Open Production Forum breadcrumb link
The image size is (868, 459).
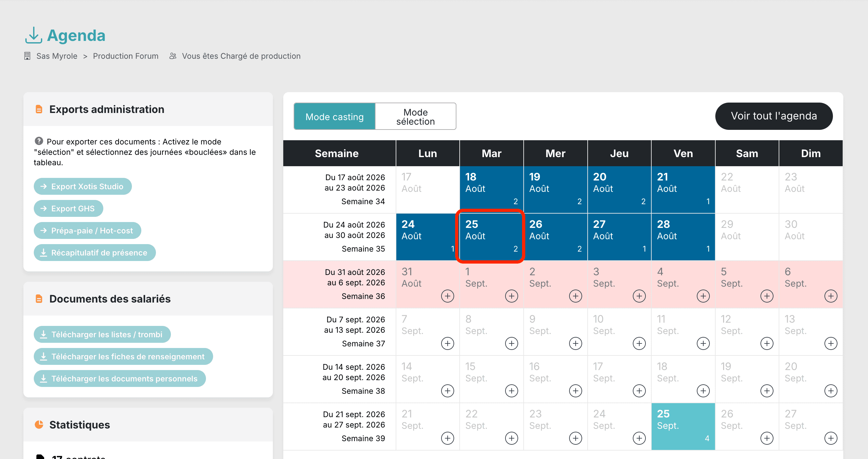126,56
